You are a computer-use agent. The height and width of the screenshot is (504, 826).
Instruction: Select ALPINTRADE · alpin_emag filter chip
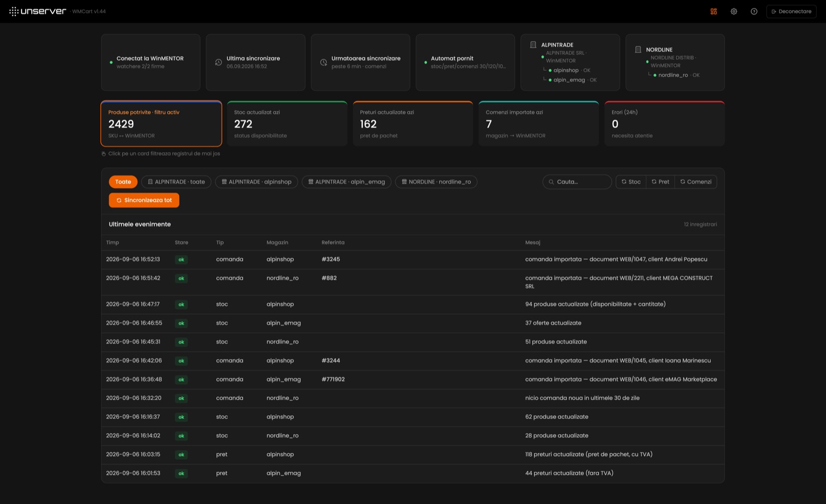(346, 182)
